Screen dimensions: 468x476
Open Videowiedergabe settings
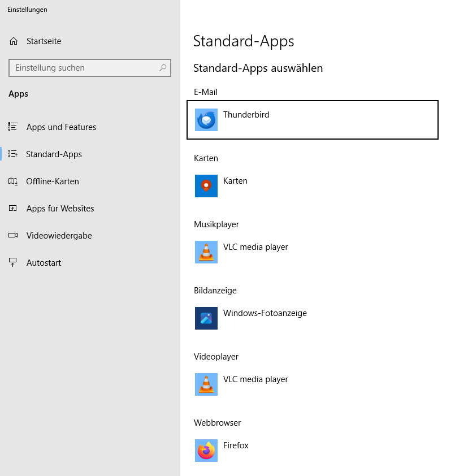pos(90,236)
